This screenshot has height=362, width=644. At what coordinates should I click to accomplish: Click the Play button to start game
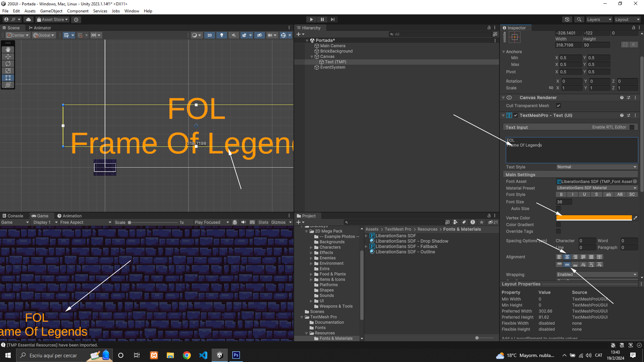[311, 19]
